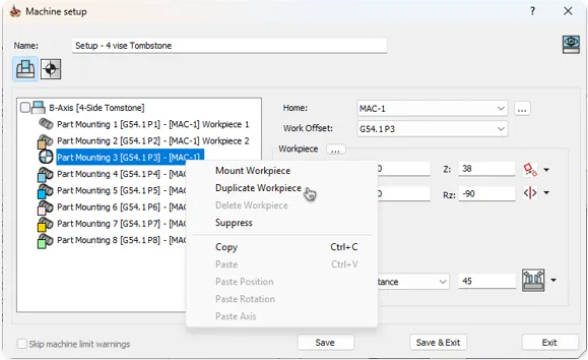This screenshot has width=588, height=360.
Task: Select the origin target icon button
Action: [51, 69]
